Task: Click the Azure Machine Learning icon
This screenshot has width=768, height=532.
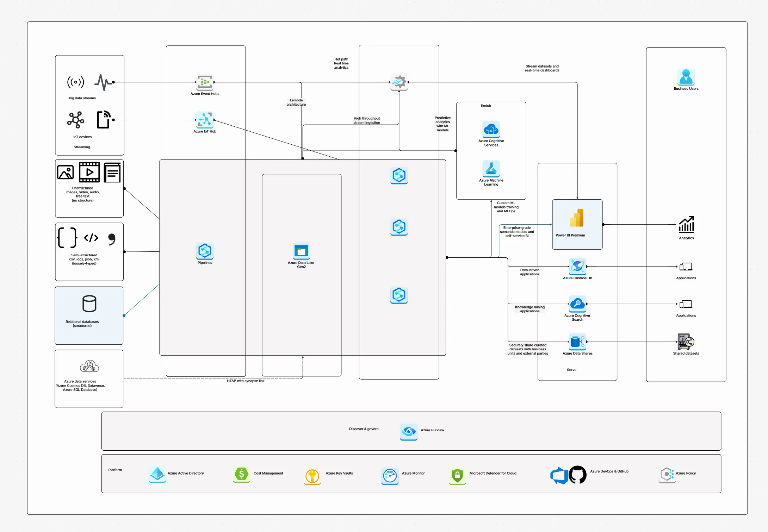Action: pos(491,169)
